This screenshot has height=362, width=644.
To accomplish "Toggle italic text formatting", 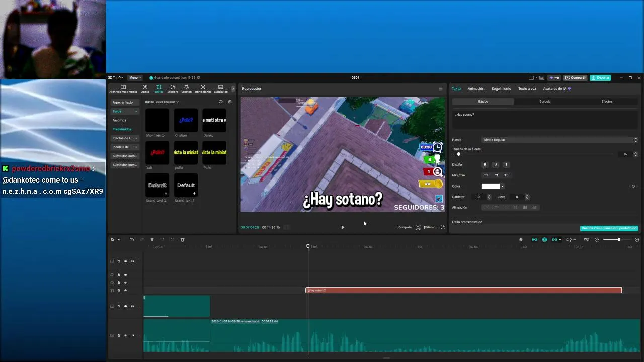I will [506, 165].
